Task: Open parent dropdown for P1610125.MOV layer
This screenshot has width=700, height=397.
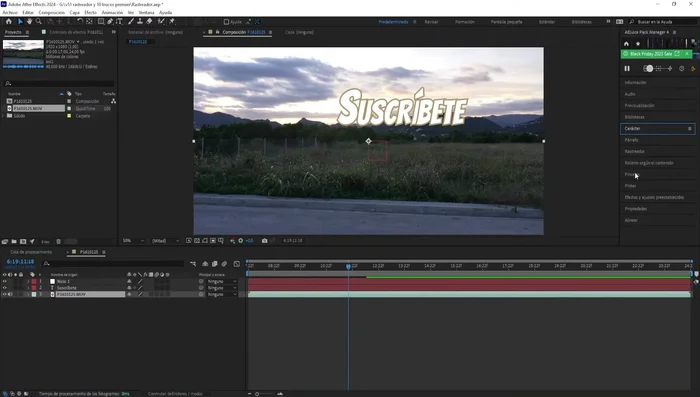Action: click(222, 294)
